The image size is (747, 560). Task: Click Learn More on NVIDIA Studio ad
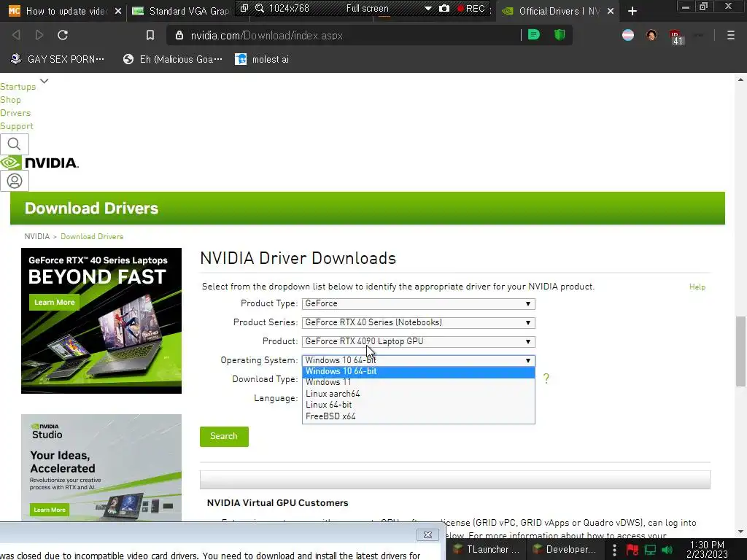tap(50, 510)
